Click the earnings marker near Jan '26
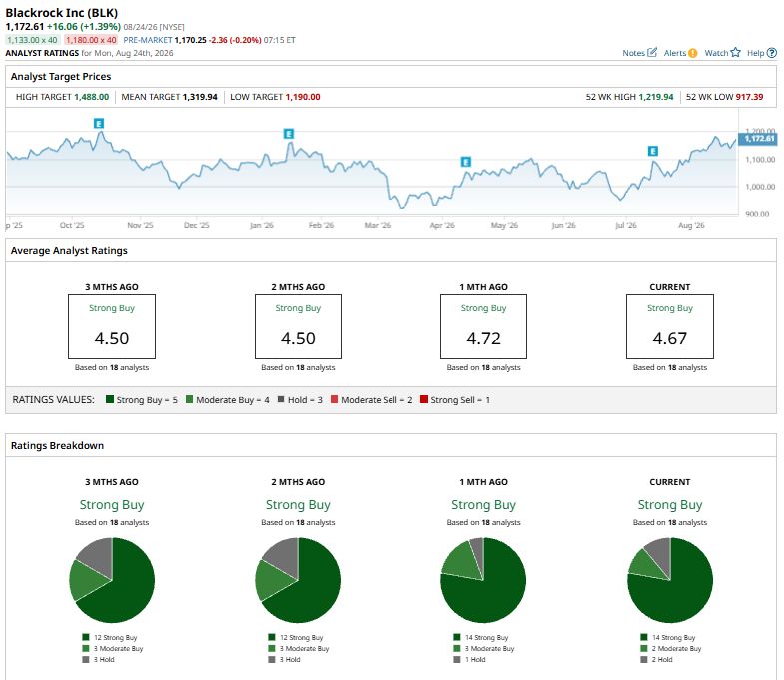Screen dimensions: 784x680 [x=289, y=134]
